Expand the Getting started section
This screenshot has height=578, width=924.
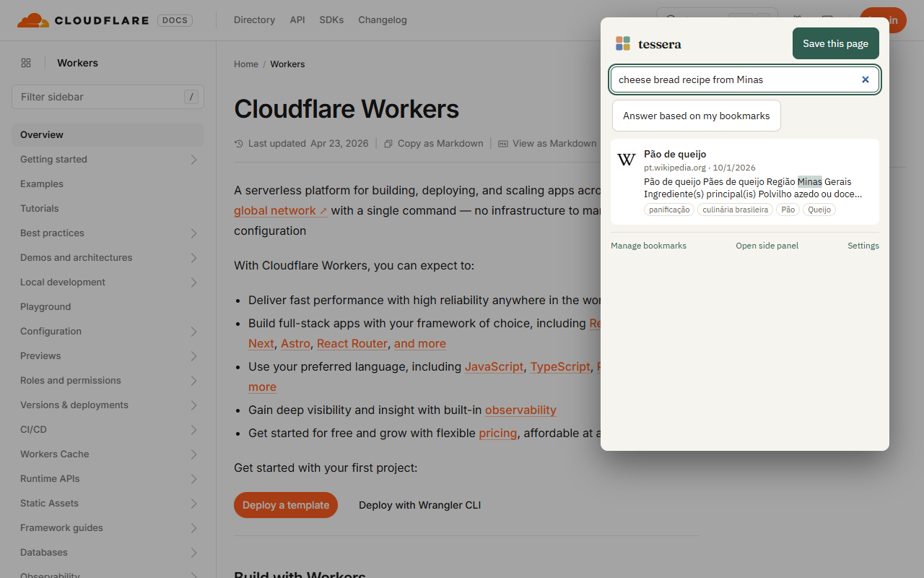tap(193, 160)
